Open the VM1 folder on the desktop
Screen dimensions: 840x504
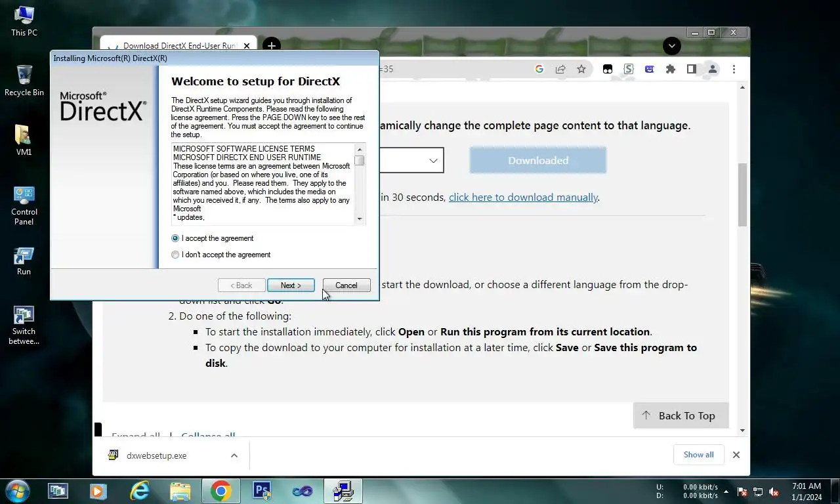click(24, 139)
